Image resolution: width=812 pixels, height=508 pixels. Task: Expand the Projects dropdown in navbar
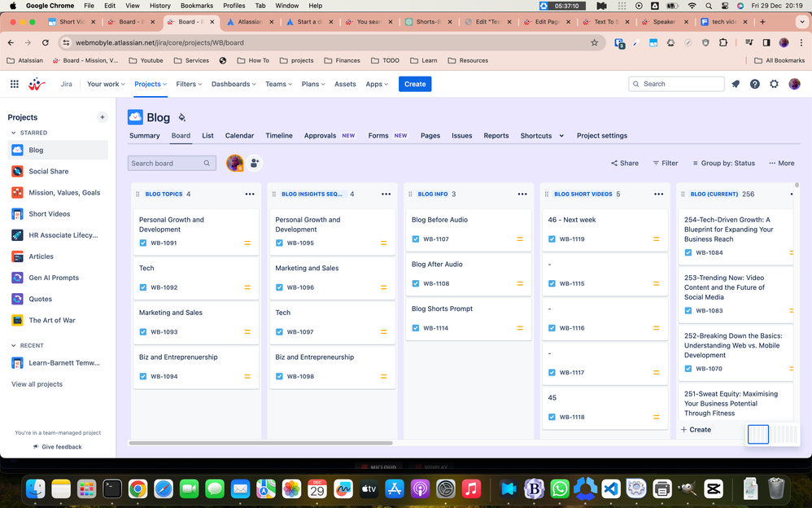point(151,84)
